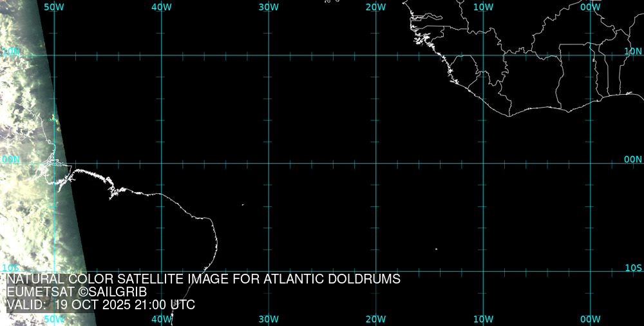Viewport: 644px width, 326px height.
Task: Click the bottom 20W longitude label
Action: click(x=375, y=319)
